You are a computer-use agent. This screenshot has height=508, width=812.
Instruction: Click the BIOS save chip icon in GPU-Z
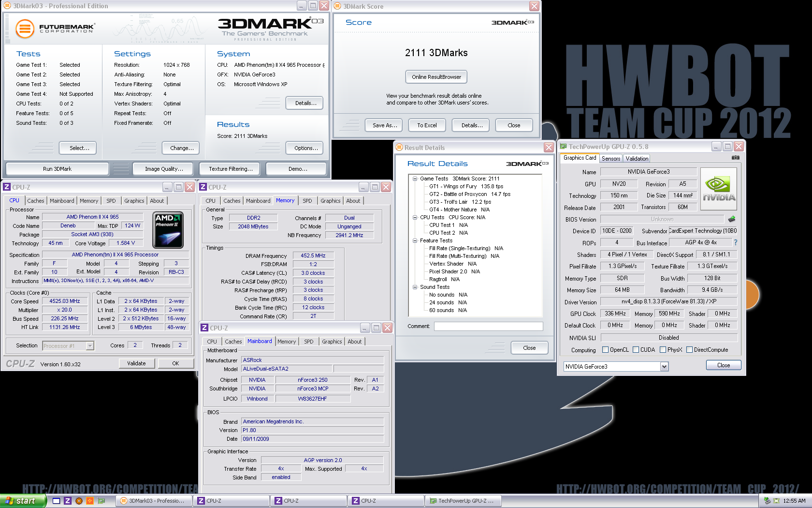[x=732, y=219]
